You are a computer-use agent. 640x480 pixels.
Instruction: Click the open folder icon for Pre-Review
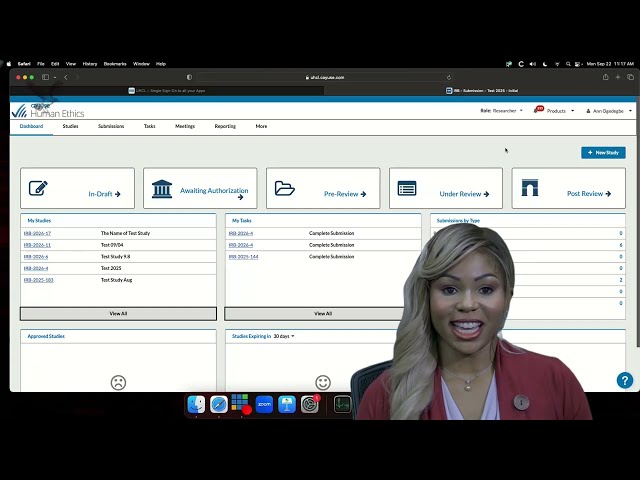coord(284,188)
